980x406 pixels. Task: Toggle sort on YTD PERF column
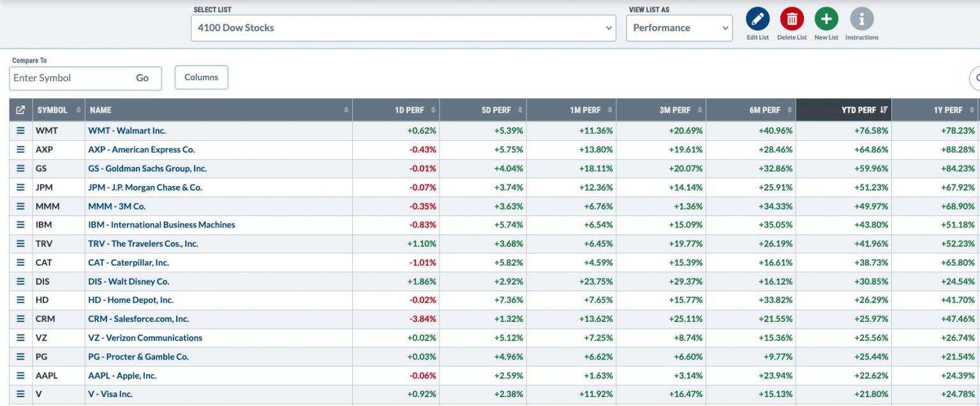pos(844,110)
